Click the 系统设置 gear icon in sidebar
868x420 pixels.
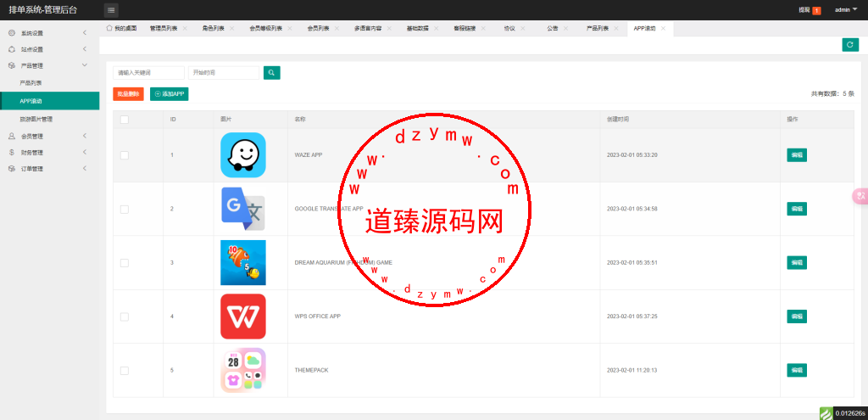[12, 33]
